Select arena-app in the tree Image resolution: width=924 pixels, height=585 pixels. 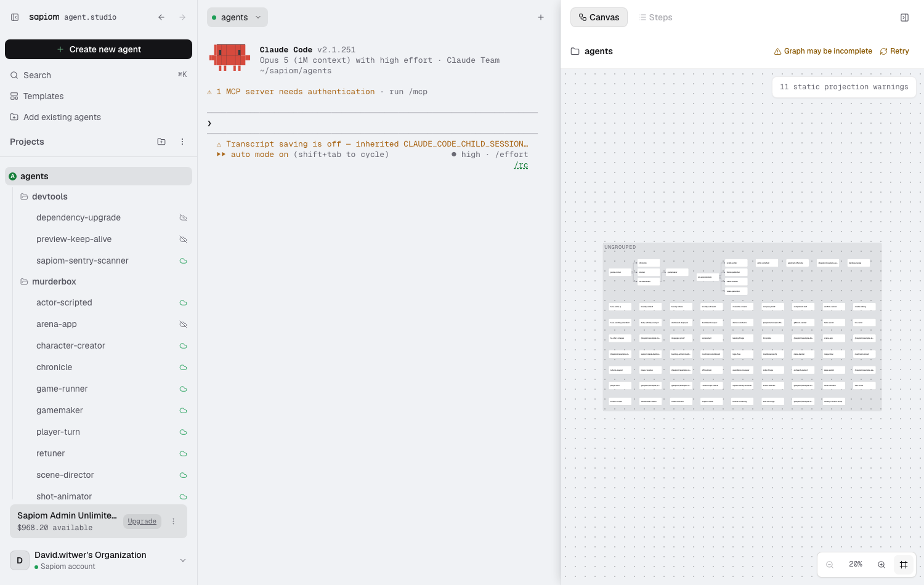(x=57, y=324)
